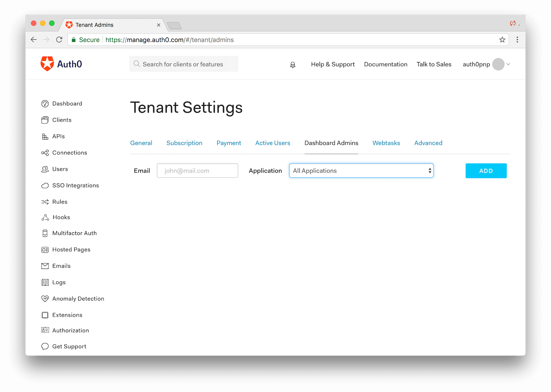
Task: Click the browser address bar URL
Action: click(169, 40)
